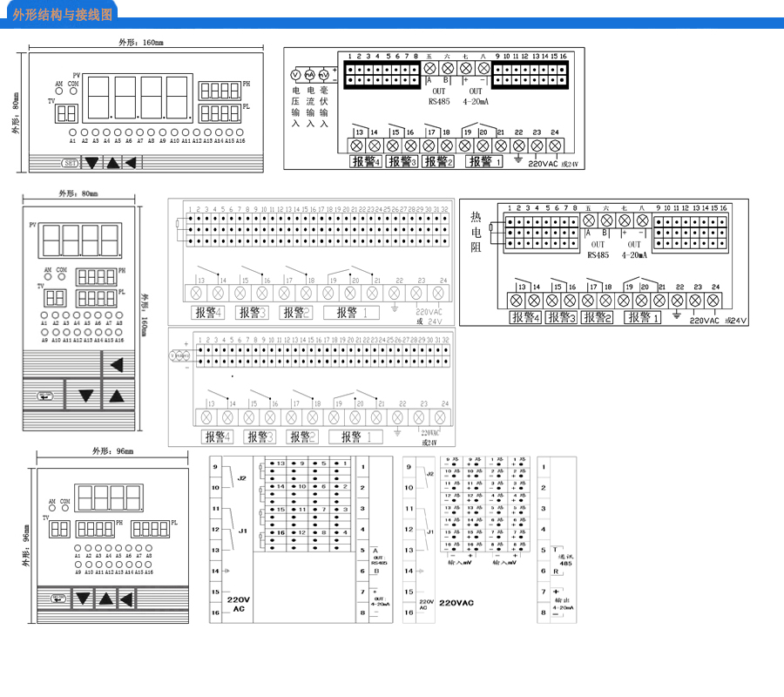Image resolution: width=784 pixels, height=697 pixels.
Task: Click A16 alarm indicator on 160mm horizontal panel
Action: click(x=240, y=132)
